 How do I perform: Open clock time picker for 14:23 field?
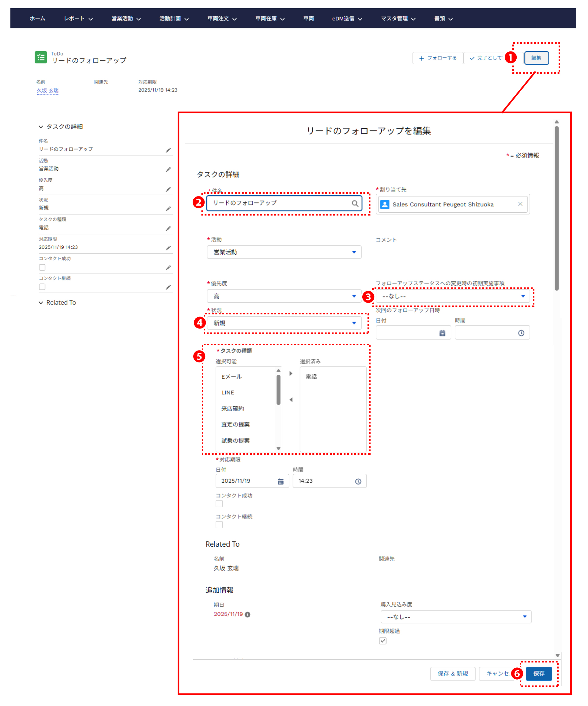(x=358, y=482)
